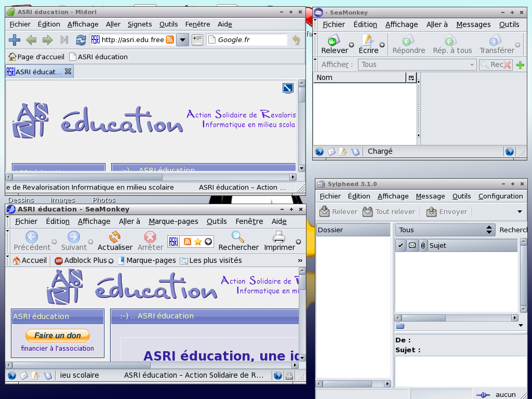Open the Marque-pages menu in SeaMonkey browser menu bar
This screenshot has width=532, height=399.
174,221
